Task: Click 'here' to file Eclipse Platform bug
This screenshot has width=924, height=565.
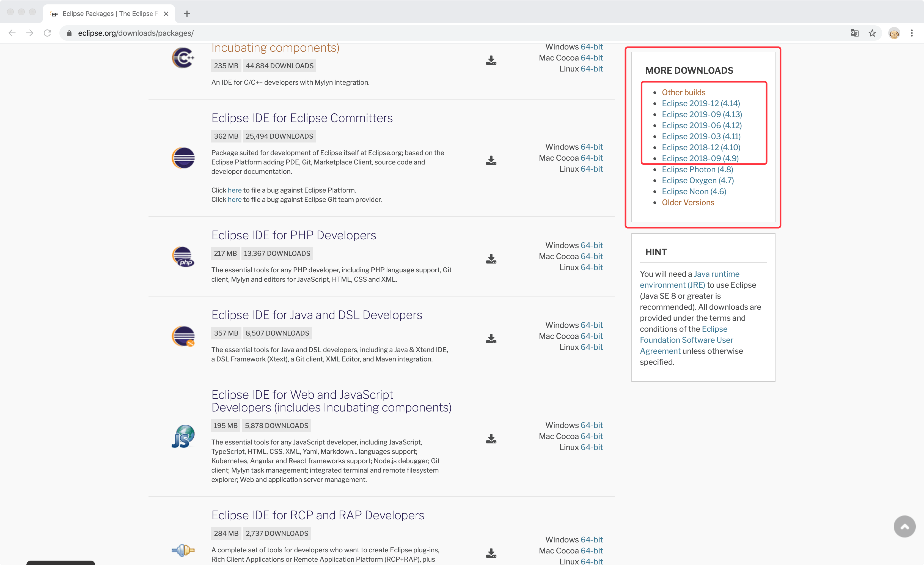Action: point(234,190)
